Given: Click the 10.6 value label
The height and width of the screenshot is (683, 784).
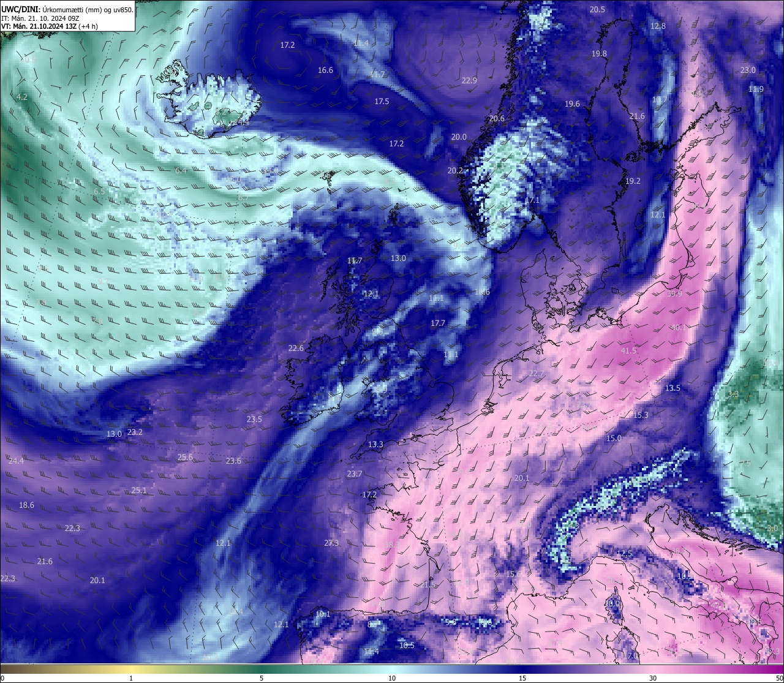Looking at the screenshot, I should (482, 292).
